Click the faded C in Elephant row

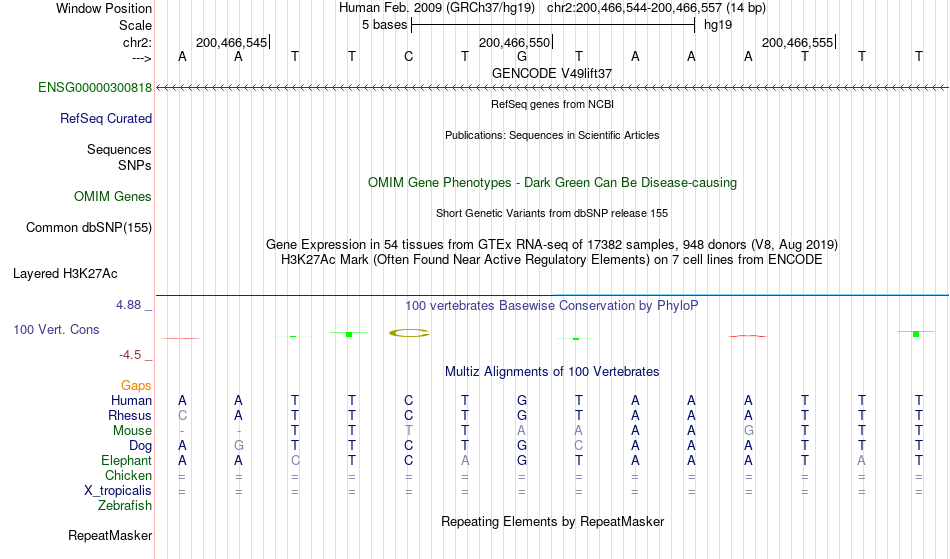click(295, 461)
